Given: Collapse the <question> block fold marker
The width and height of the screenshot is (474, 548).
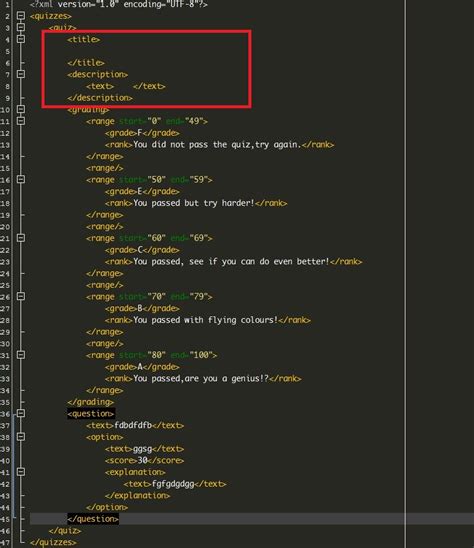Looking at the screenshot, I should click(x=21, y=413).
